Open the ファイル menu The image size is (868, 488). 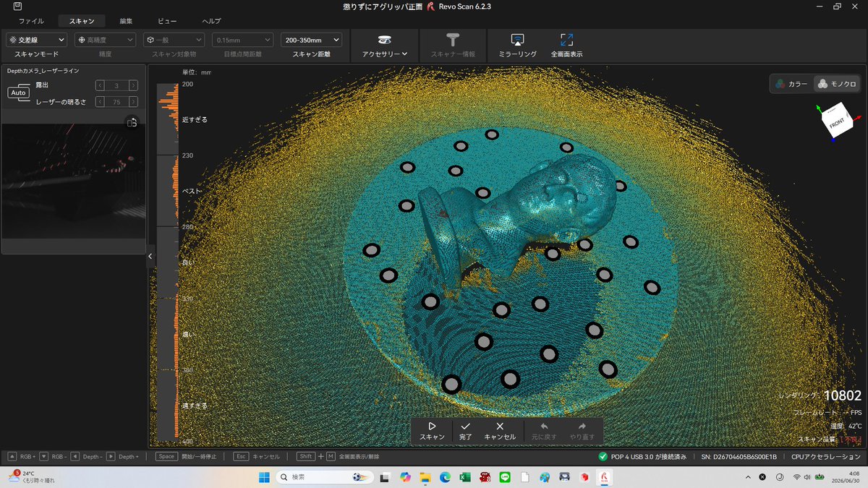click(x=30, y=21)
